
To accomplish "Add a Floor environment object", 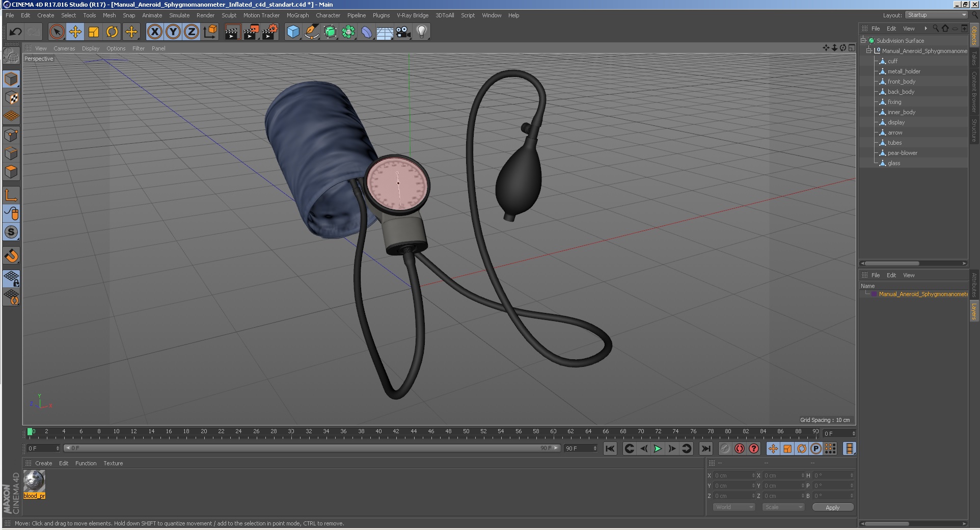I will [x=385, y=32].
